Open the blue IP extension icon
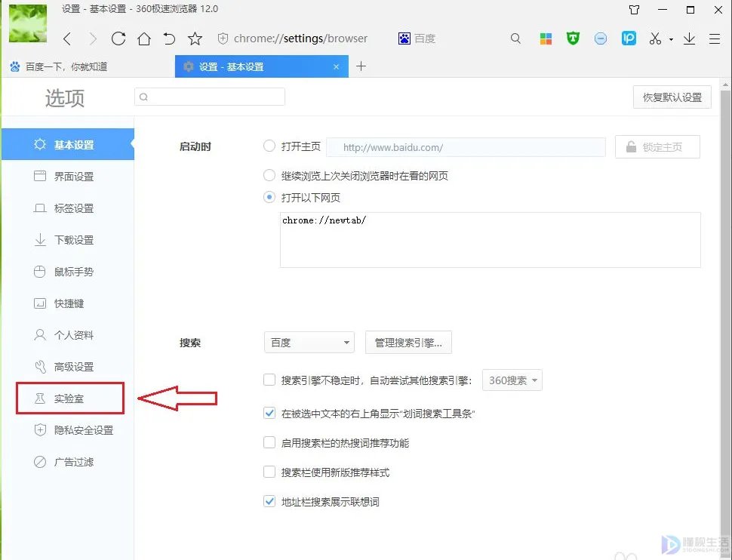Viewport: 732px width, 560px height. (x=629, y=38)
